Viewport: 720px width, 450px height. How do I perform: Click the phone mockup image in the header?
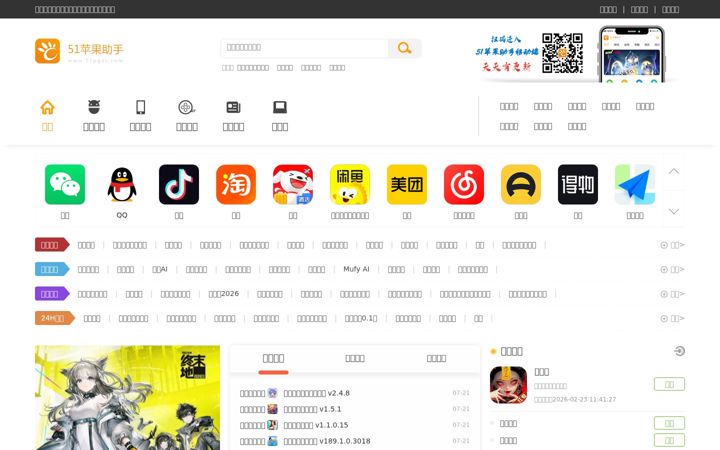click(631, 54)
